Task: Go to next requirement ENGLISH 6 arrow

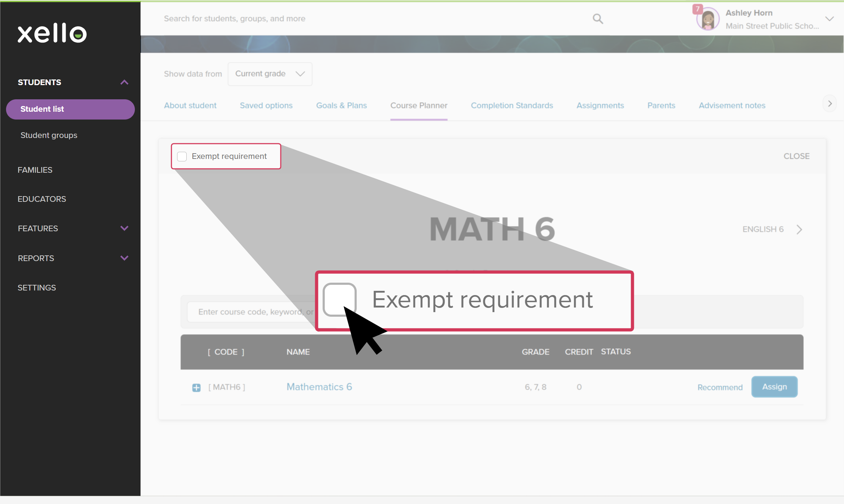Action: point(799,229)
